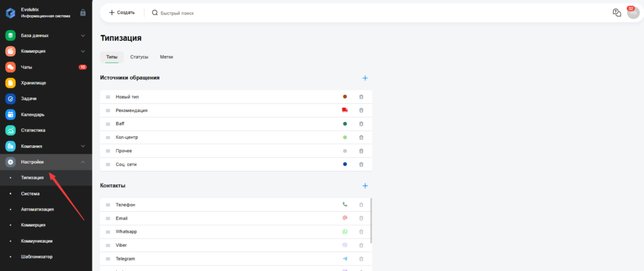Open the Statistics sidebar icon

(11, 130)
